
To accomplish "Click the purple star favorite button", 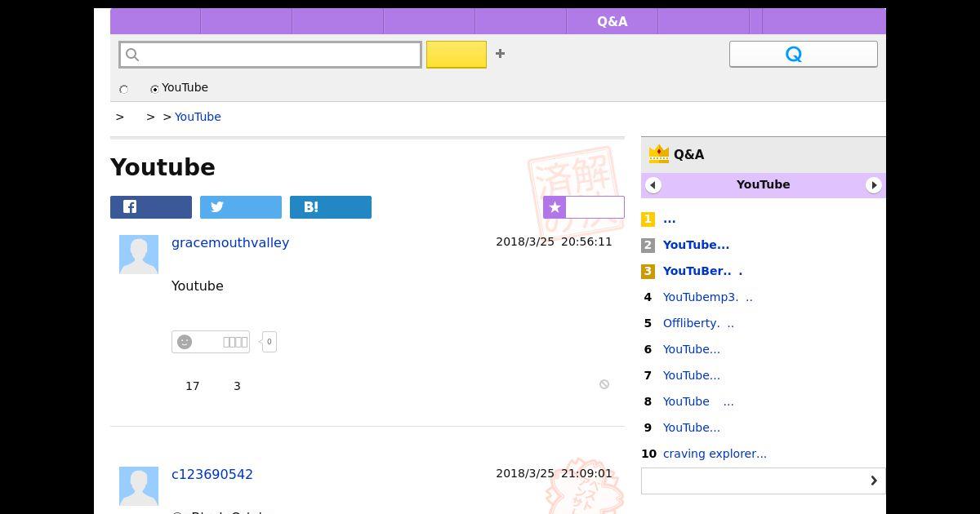I will [x=584, y=207].
